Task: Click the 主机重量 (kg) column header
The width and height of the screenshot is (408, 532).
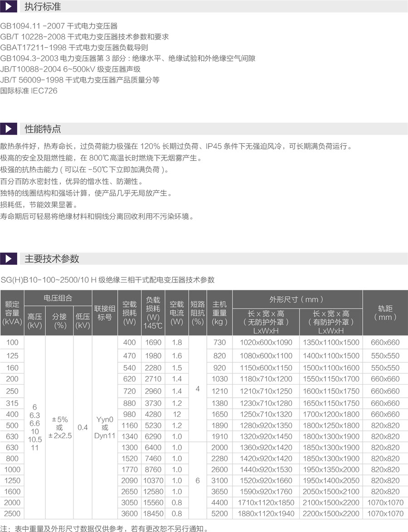Action: [x=219, y=313]
